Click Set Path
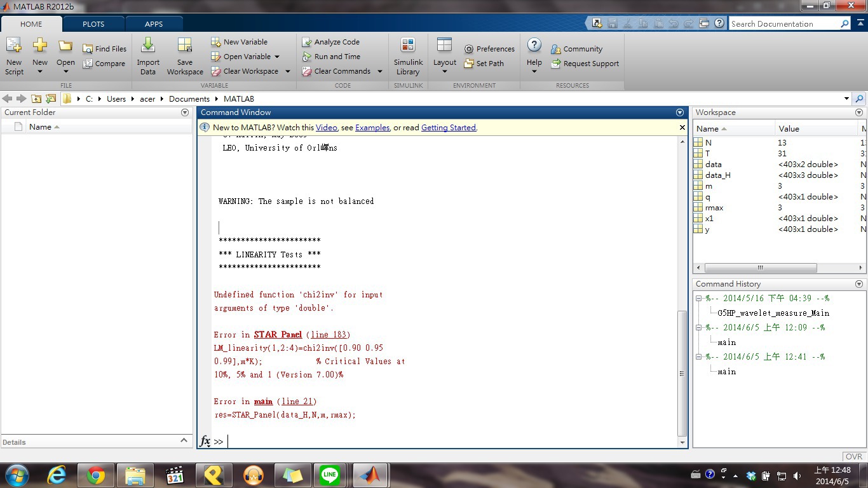Screen dimensions: 868x488 (x=484, y=64)
